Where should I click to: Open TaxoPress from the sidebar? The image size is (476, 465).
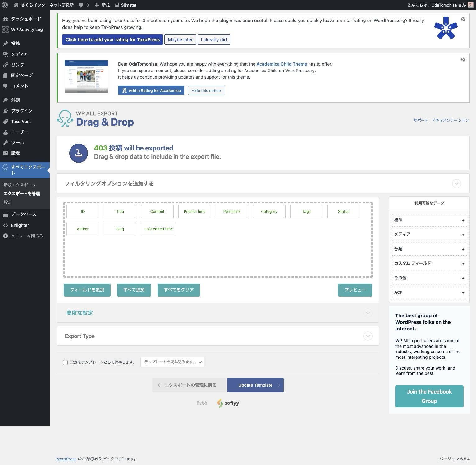tap(21, 121)
